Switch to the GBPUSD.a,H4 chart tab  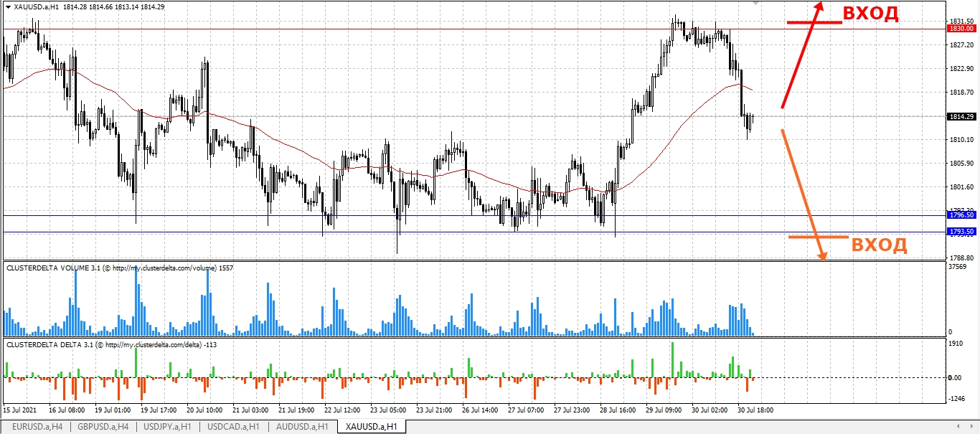click(x=102, y=427)
